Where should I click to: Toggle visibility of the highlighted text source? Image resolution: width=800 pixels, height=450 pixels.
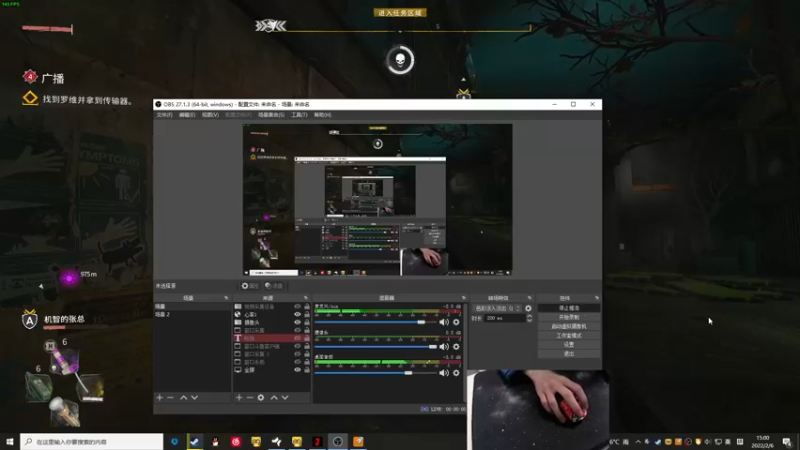point(297,338)
